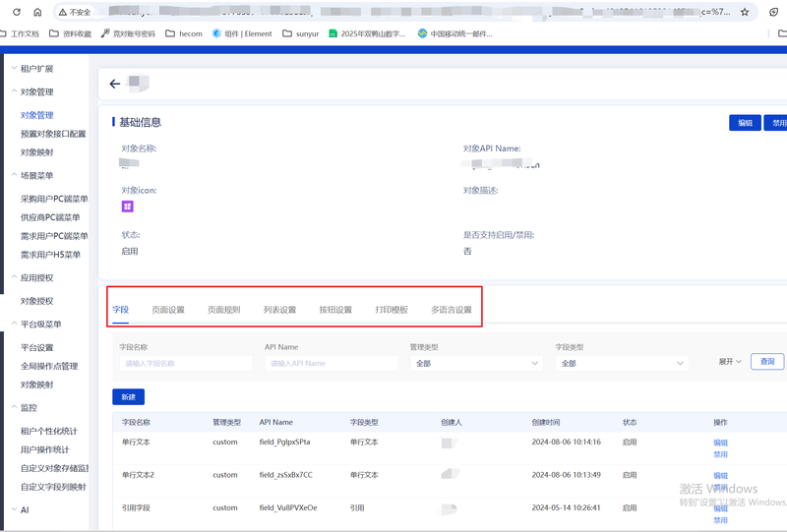Open the 组件 | Element bookmark
The height and width of the screenshot is (532, 787).
[242, 33]
